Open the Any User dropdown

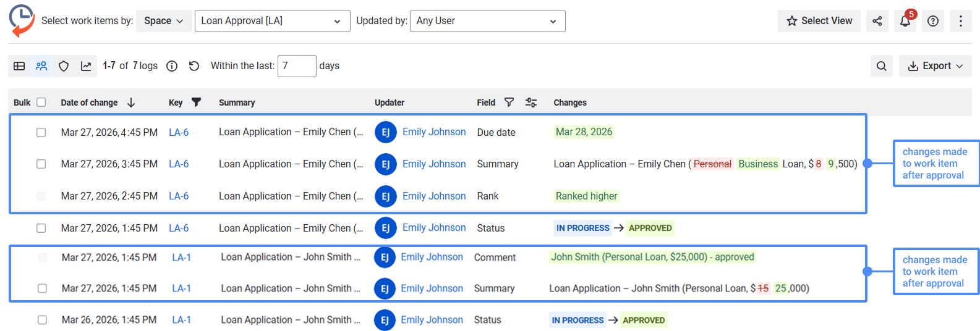487,21
